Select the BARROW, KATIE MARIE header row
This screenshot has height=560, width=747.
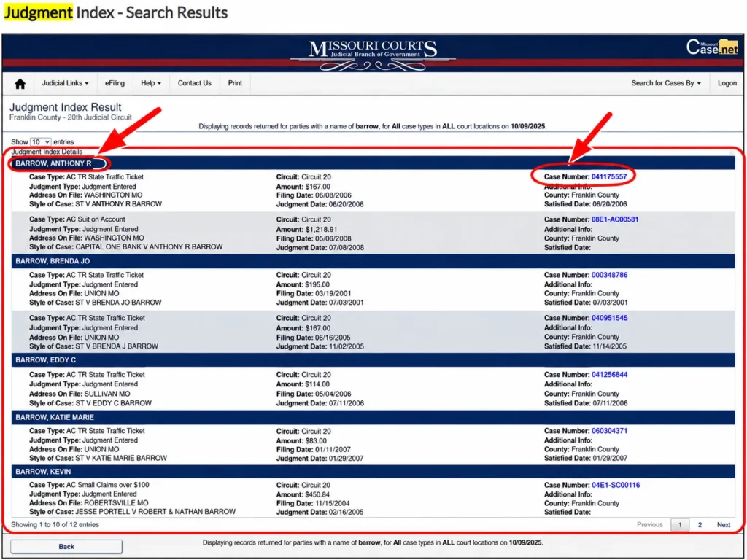coord(373,417)
